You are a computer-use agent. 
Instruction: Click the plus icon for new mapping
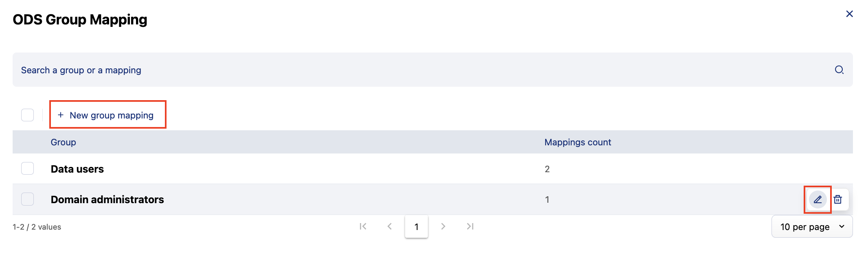click(61, 115)
